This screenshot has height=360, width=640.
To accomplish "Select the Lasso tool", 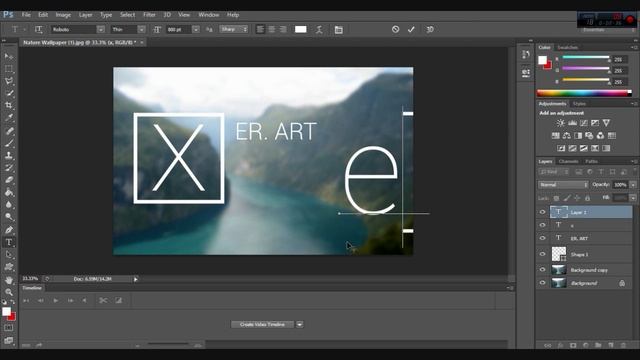I will click(9, 81).
